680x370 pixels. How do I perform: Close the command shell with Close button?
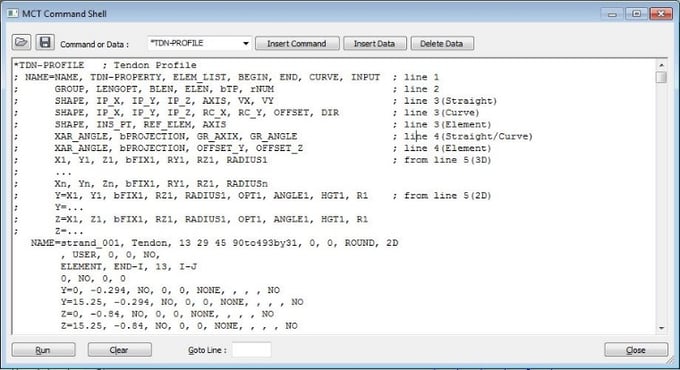point(636,350)
